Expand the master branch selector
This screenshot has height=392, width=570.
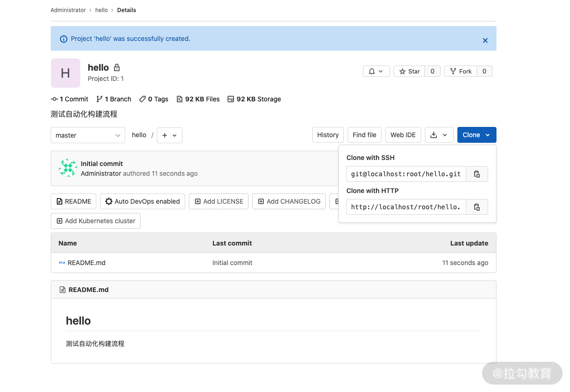point(87,135)
